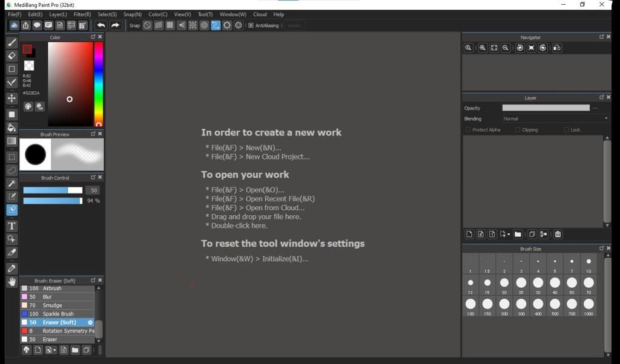Toggle the Curve snap guide
The image size is (620, 364).
pyautogui.click(x=216, y=25)
